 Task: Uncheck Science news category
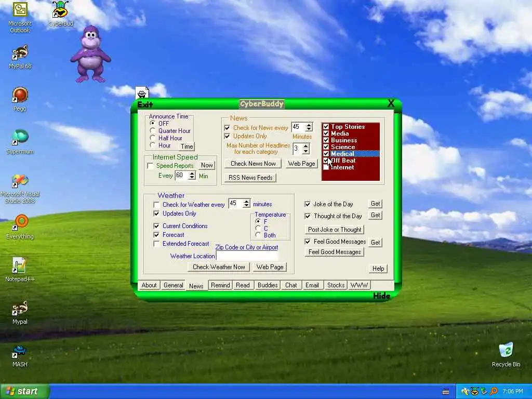tap(326, 147)
